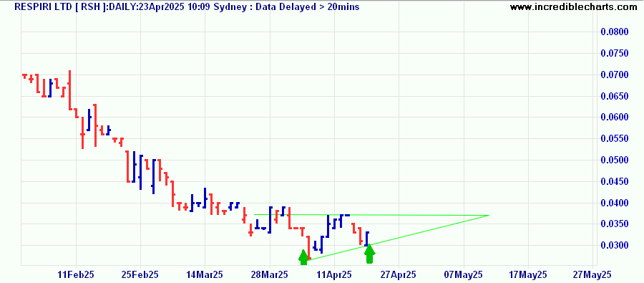Select the 14Mar25 date axis label
Screen dimensions: 644x283
pyautogui.click(x=205, y=274)
